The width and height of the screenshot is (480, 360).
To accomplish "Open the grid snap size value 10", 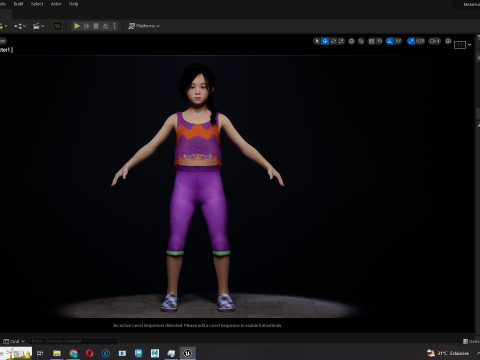I will [379, 41].
